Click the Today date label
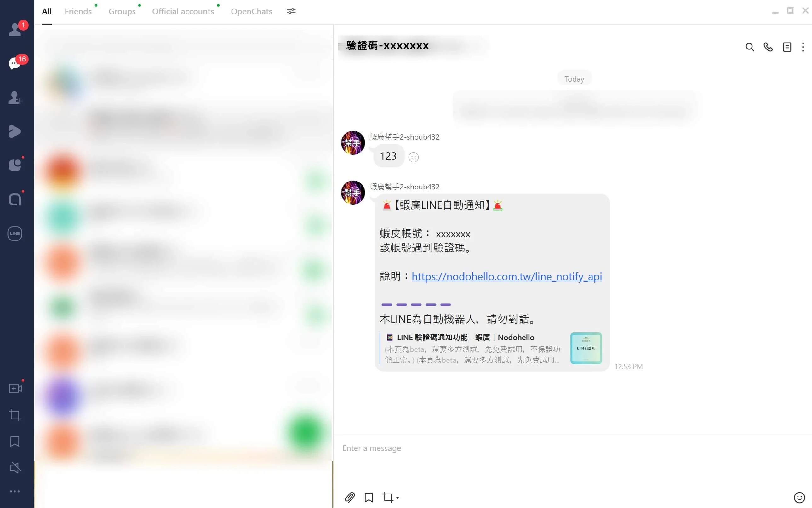The height and width of the screenshot is (508, 812). click(574, 79)
